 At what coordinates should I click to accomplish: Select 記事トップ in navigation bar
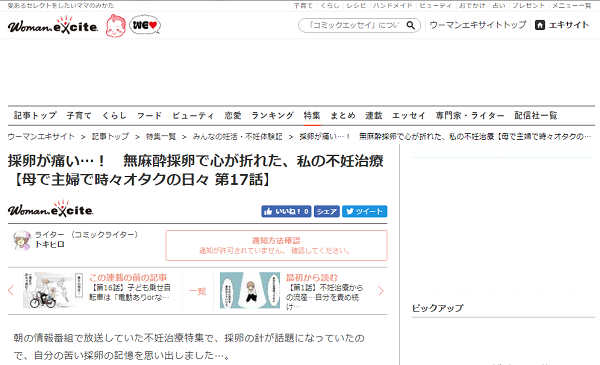35,115
